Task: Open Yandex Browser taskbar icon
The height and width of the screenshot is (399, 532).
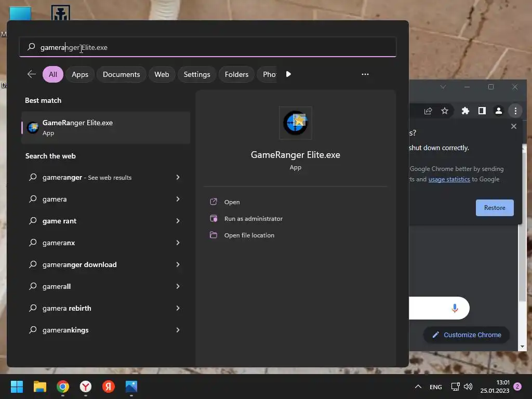Action: click(86, 387)
